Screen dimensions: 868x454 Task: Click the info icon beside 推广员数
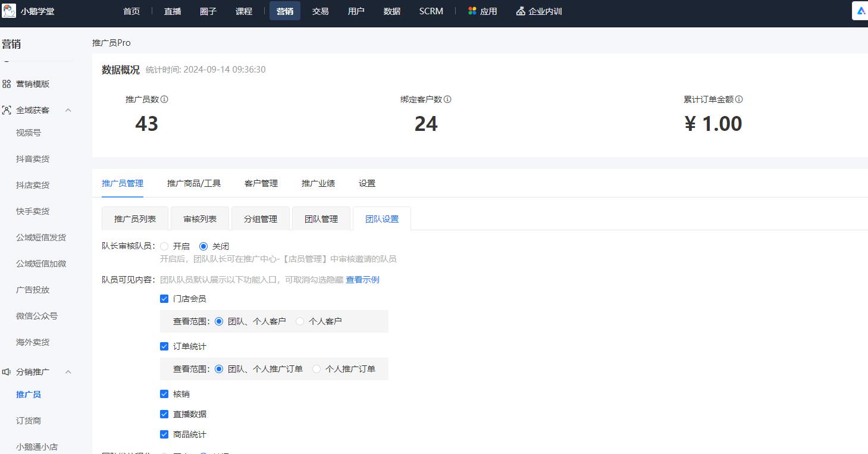(x=163, y=99)
